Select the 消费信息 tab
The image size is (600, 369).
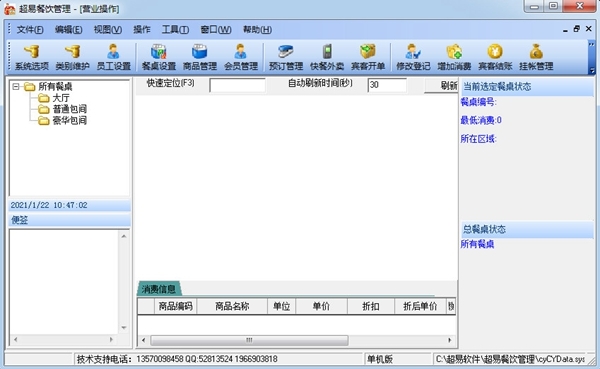click(158, 289)
